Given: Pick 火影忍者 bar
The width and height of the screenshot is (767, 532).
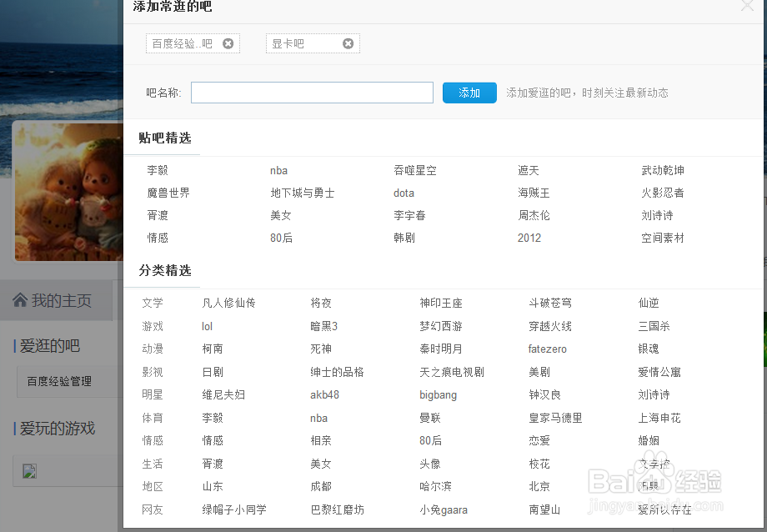Looking at the screenshot, I should pyautogui.click(x=663, y=193).
